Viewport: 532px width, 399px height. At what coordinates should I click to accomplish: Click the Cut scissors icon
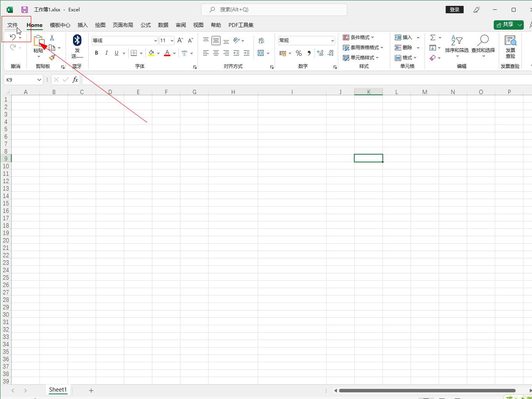pyautogui.click(x=52, y=38)
